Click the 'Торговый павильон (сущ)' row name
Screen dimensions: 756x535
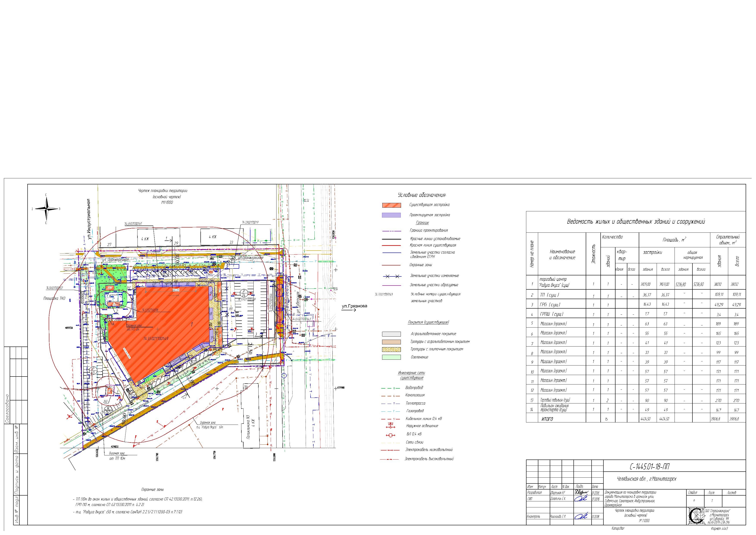[555, 400]
